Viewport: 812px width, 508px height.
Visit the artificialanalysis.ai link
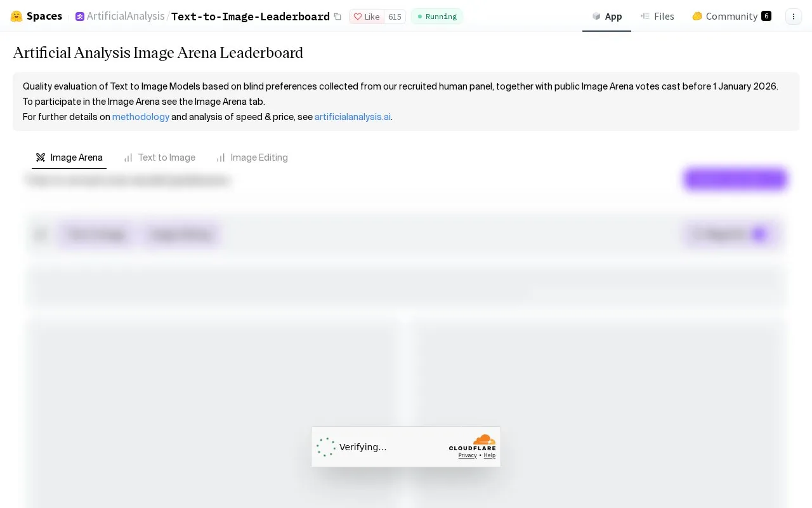353,117
